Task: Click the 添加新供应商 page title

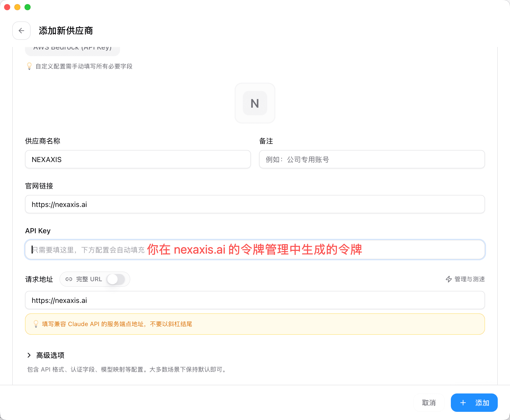Action: click(x=66, y=31)
